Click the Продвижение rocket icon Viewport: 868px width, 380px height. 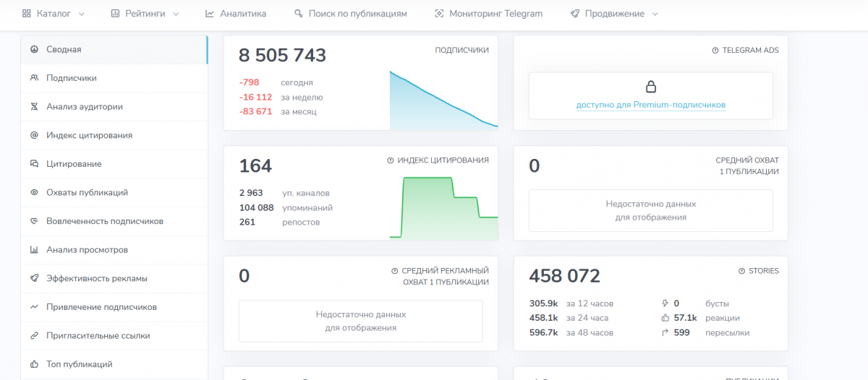(x=574, y=14)
